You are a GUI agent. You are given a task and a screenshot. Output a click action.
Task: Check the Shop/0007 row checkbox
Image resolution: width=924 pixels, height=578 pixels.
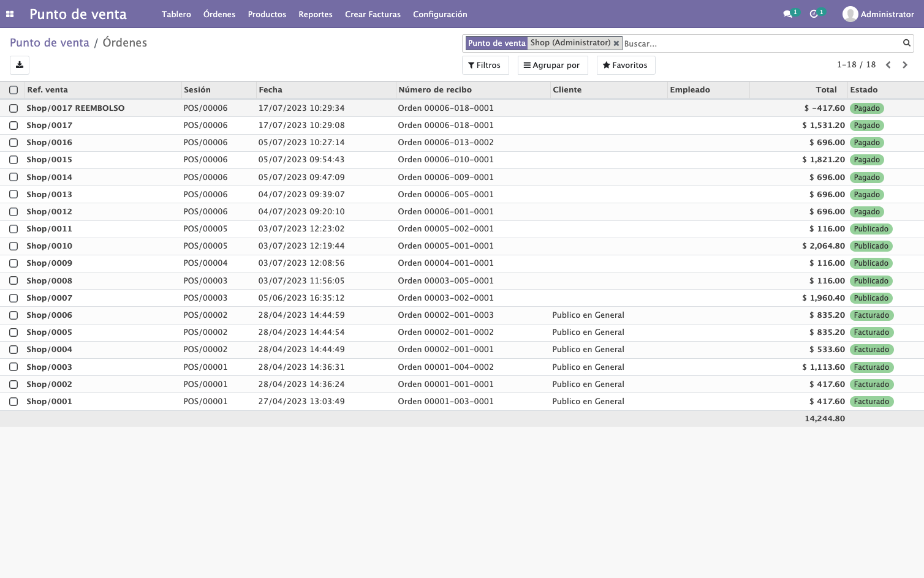[13, 298]
